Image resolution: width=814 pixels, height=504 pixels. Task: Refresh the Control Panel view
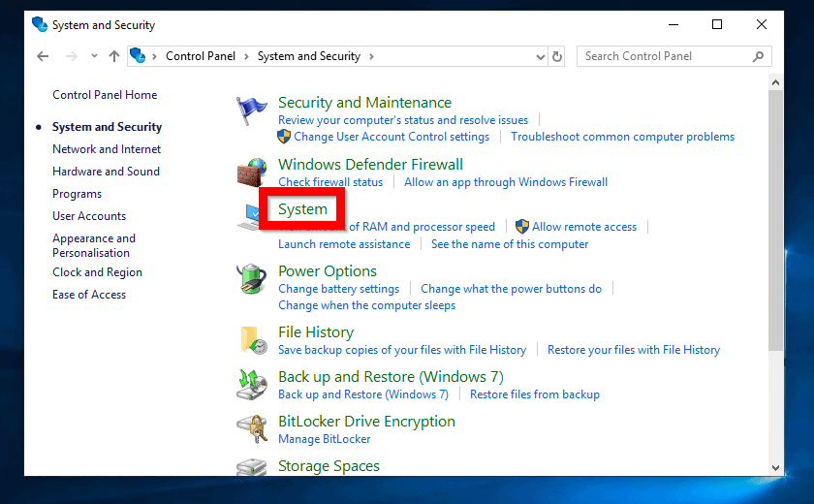click(x=557, y=56)
